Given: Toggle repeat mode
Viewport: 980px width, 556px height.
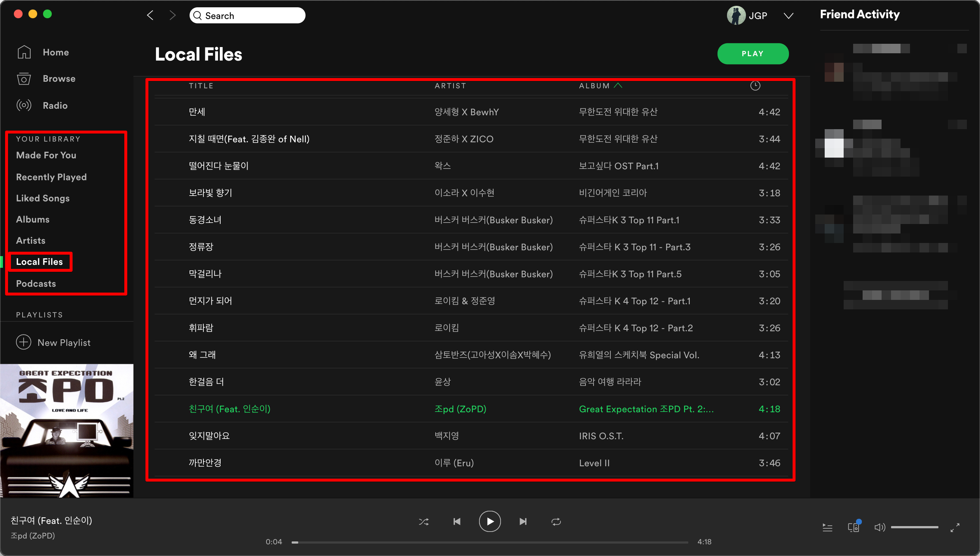Looking at the screenshot, I should pyautogui.click(x=556, y=522).
